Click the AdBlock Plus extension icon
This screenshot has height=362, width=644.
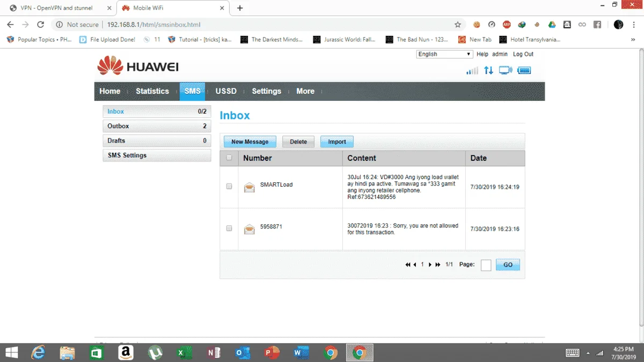coord(507,24)
